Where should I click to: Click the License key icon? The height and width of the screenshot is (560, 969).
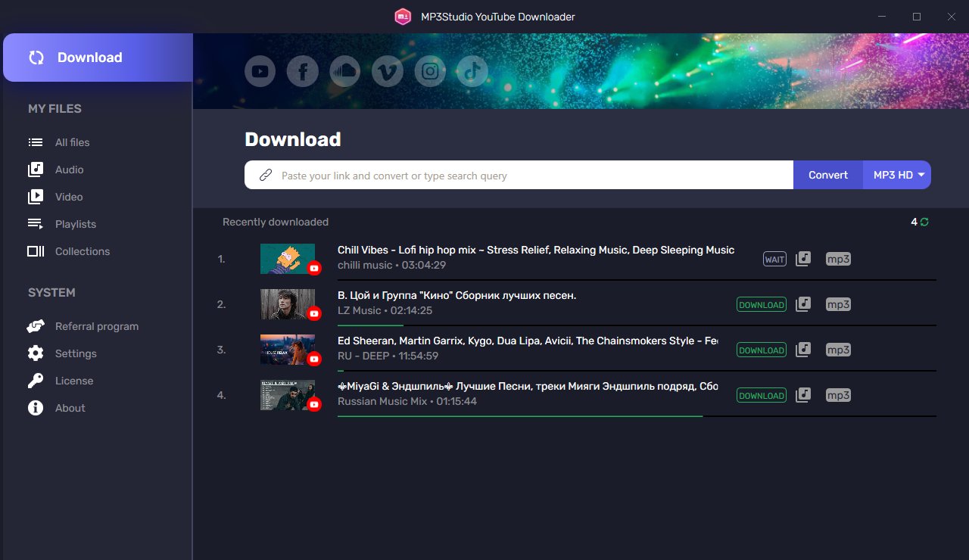36,381
